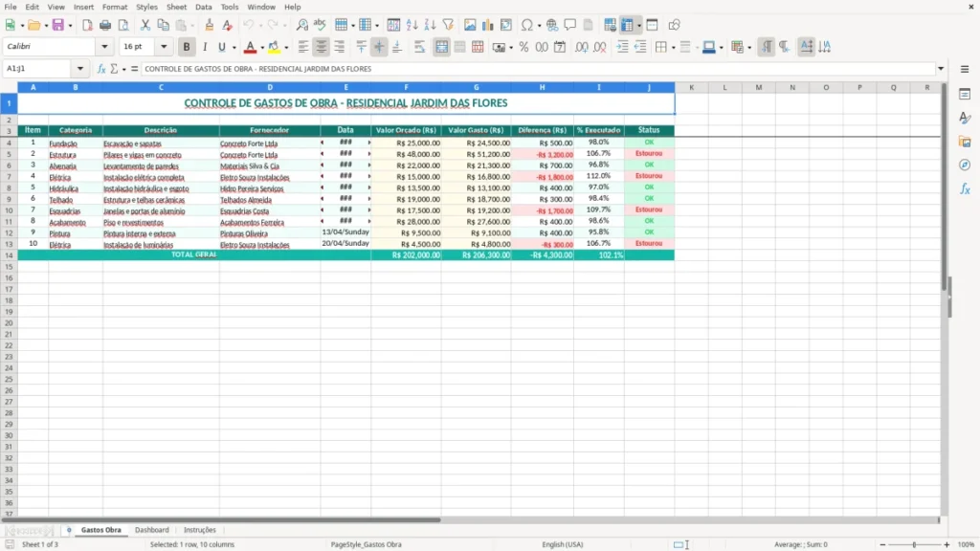Insert Hyperlink icon
Image resolution: width=980 pixels, height=551 pixels.
tap(552, 25)
